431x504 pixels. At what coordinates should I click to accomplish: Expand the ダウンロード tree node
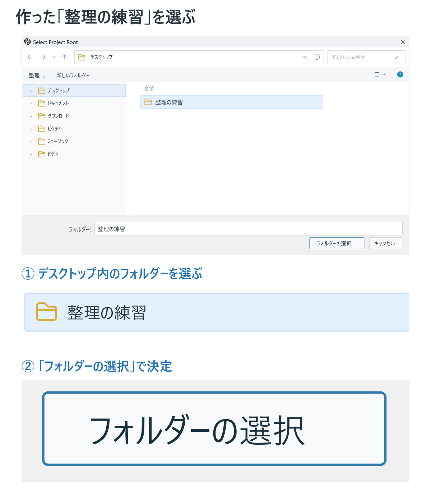[x=31, y=116]
